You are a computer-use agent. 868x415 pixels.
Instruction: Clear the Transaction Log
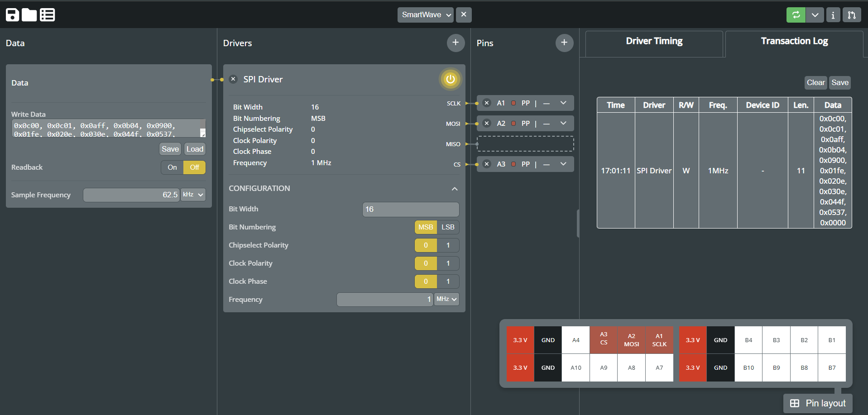tap(815, 82)
